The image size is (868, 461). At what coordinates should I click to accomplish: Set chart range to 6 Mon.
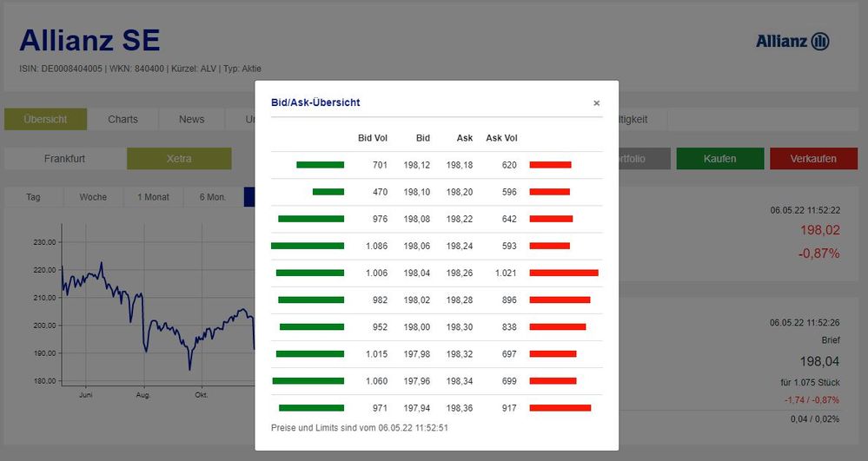coord(213,197)
